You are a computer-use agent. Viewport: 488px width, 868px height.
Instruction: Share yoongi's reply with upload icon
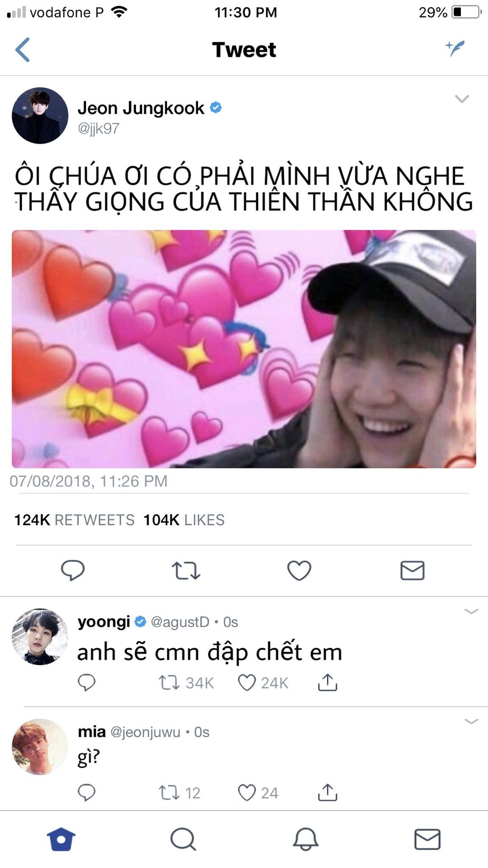click(328, 682)
